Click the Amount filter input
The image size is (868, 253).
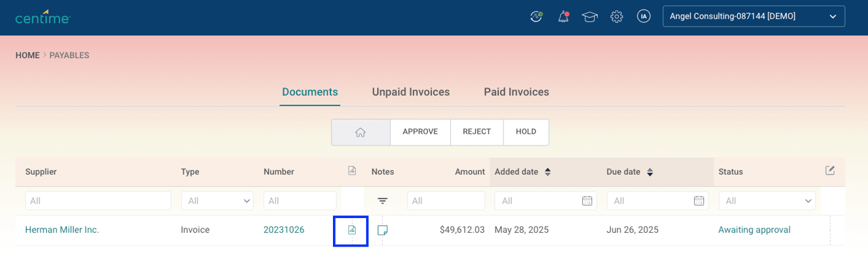[446, 201]
